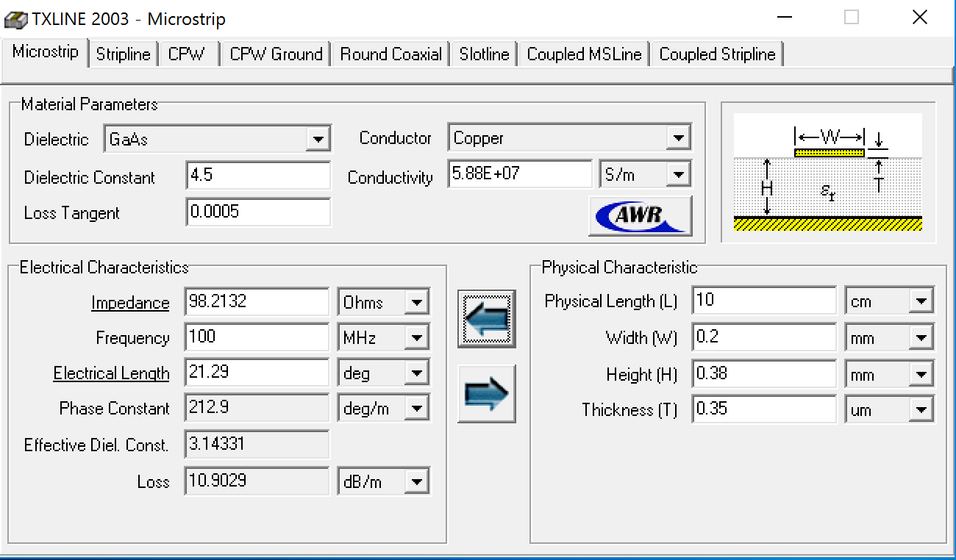This screenshot has width=956, height=560.
Task: Open the Conductivity S/m unit dropdown
Action: (x=678, y=175)
